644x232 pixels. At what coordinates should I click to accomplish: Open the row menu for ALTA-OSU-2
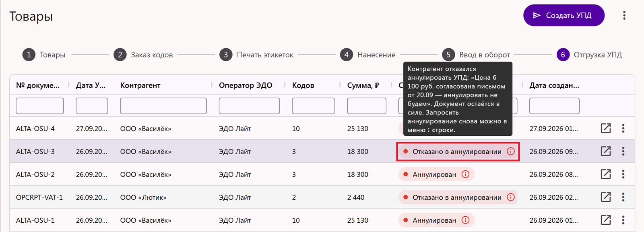pyautogui.click(x=623, y=174)
